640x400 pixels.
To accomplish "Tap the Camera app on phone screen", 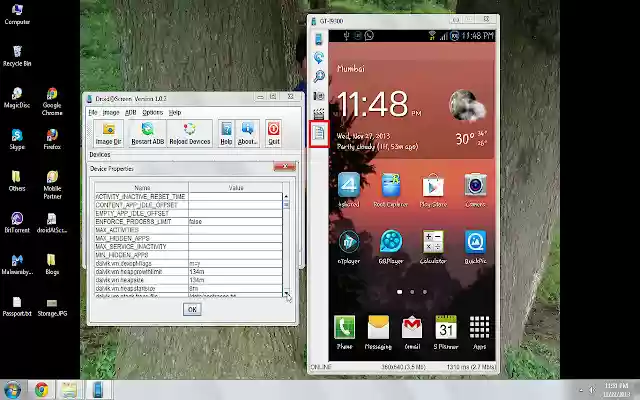I will (x=475, y=189).
